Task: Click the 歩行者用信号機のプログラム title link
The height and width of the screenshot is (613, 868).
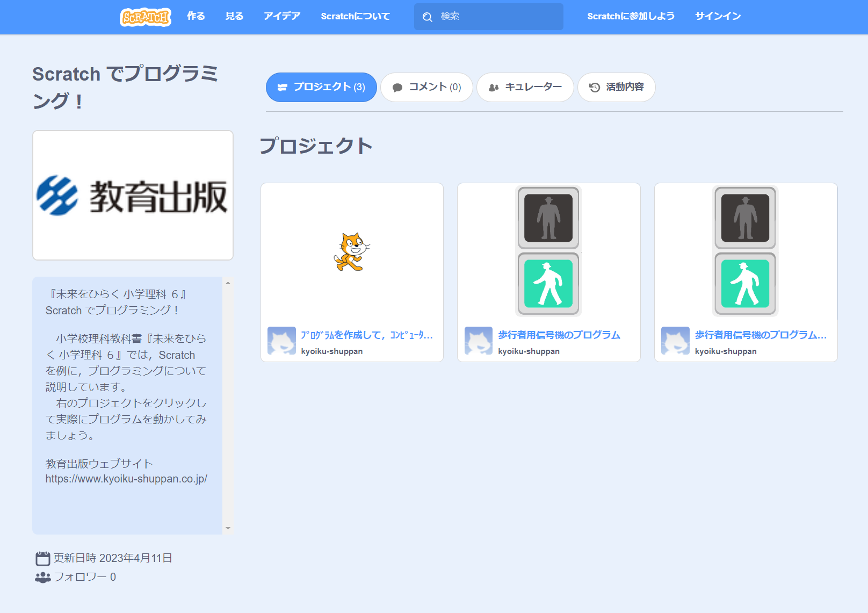Action: tap(559, 335)
